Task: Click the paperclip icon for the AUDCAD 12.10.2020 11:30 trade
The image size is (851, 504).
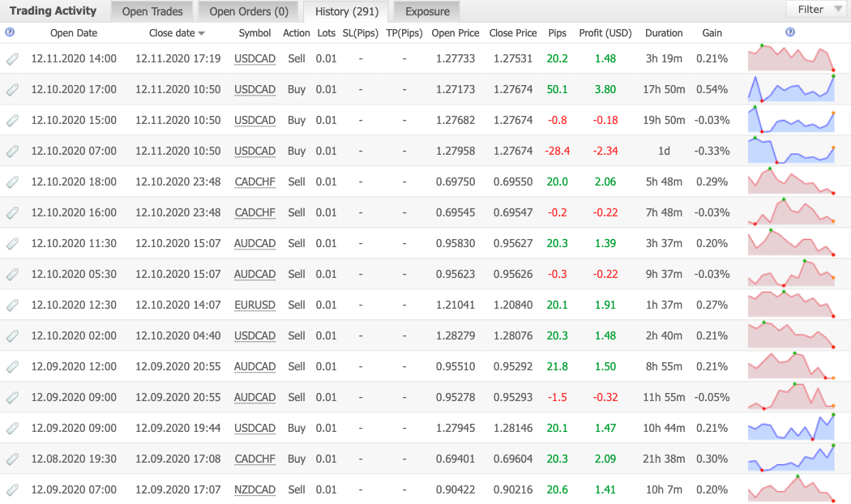Action: pos(12,244)
